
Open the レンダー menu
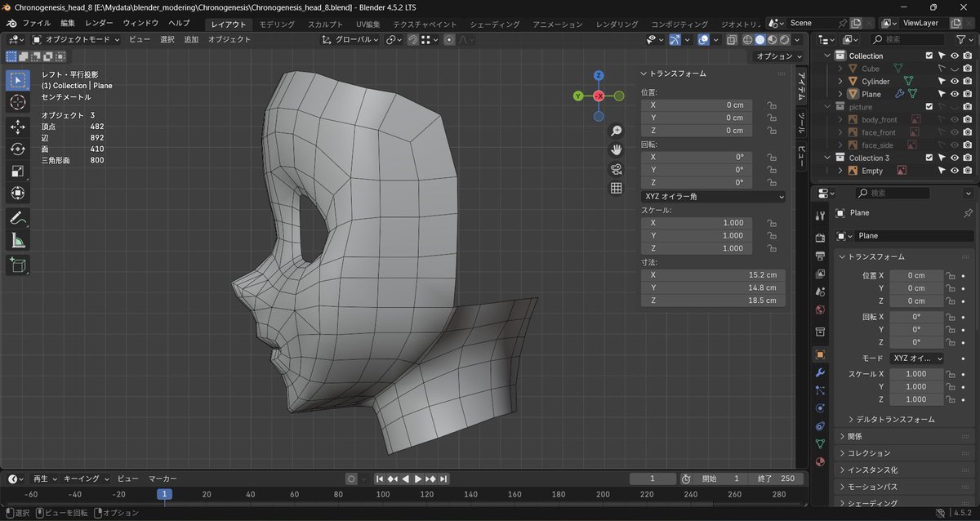99,23
